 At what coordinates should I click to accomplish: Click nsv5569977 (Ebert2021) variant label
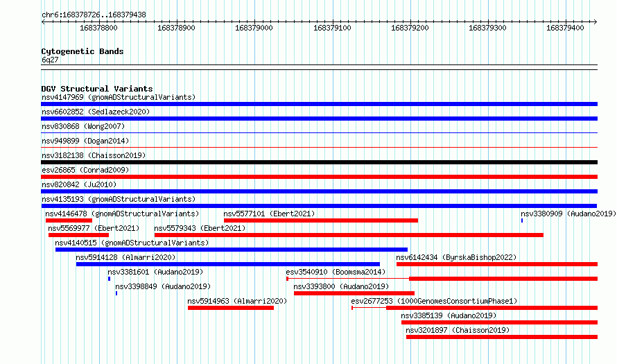click(x=94, y=228)
